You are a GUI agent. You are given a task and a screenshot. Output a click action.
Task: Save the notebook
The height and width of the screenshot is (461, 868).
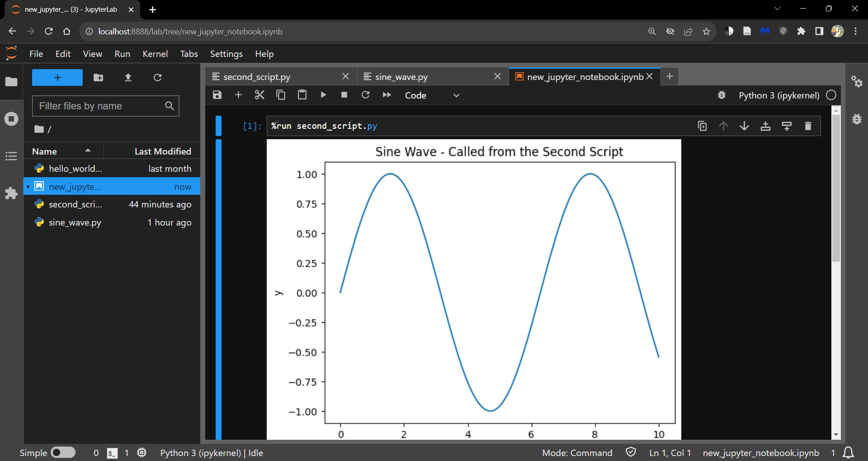217,95
